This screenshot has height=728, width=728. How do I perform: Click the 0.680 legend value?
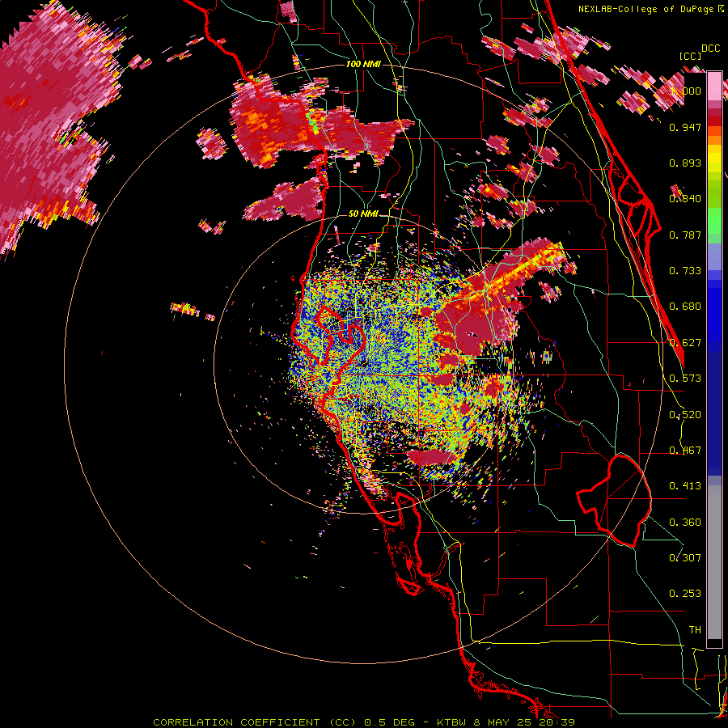point(685,307)
